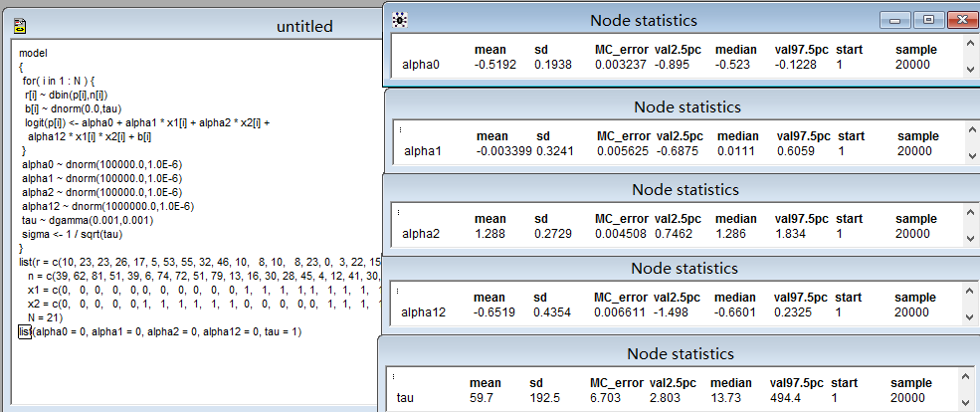Click the 'logit(p[i]) <- alpha0' line
The width and height of the screenshot is (980, 412).
click(147, 123)
